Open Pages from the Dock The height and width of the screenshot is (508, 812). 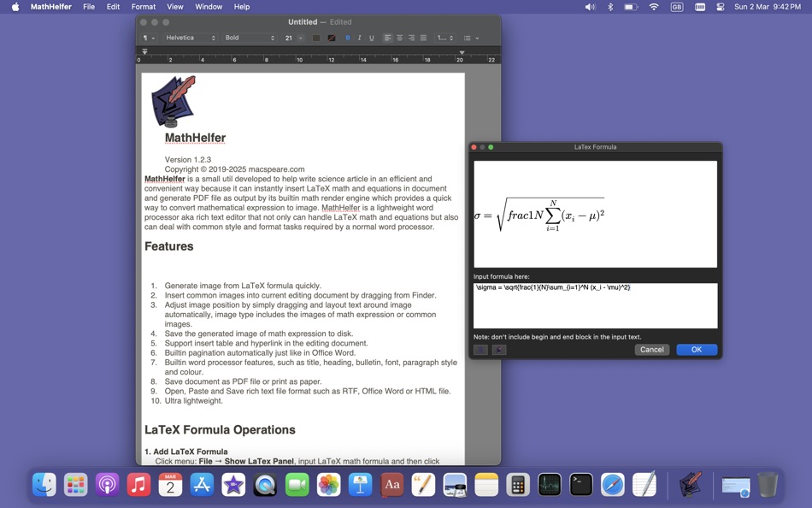pyautogui.click(x=424, y=485)
